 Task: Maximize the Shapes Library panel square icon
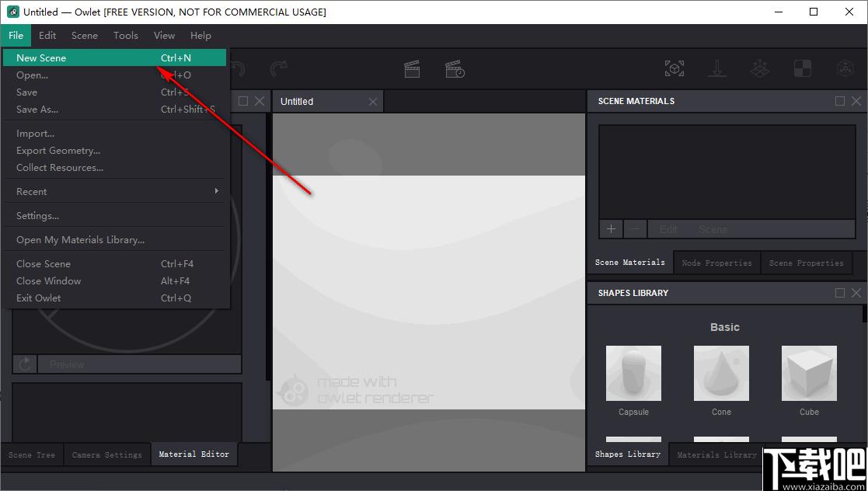tap(840, 293)
